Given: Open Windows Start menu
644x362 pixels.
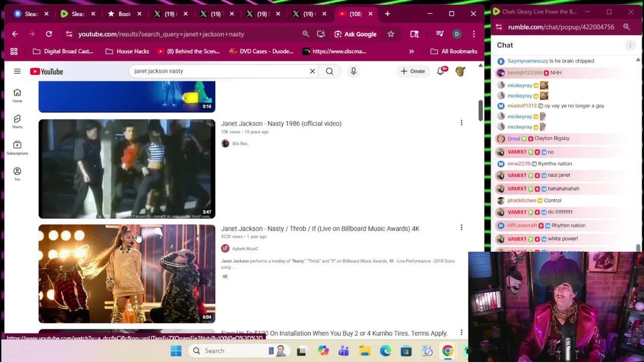Looking at the screenshot, I should click(176, 350).
